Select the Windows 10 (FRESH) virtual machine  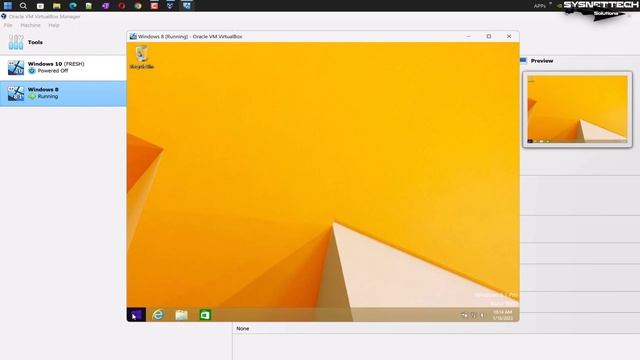pyautogui.click(x=63, y=67)
